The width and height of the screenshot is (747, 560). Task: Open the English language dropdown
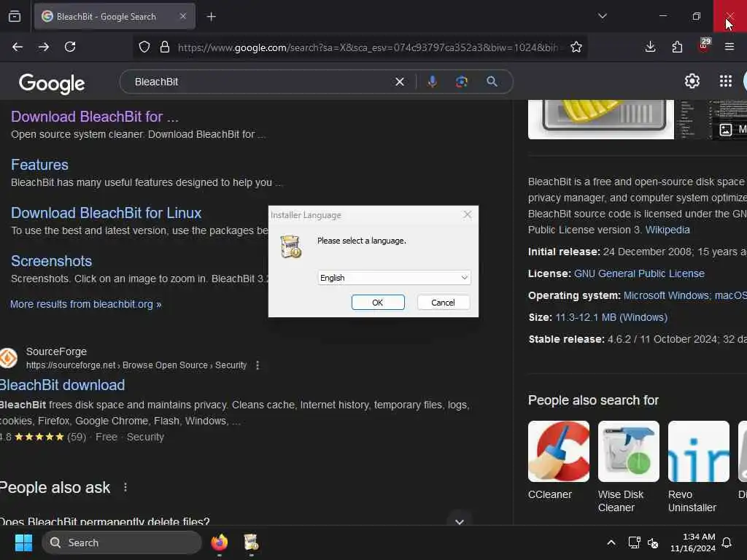click(x=394, y=278)
